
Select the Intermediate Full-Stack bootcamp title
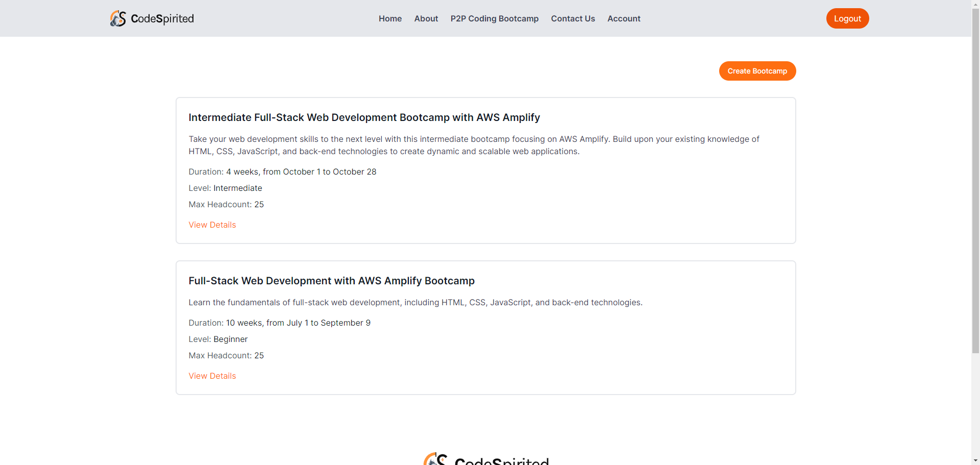coord(364,117)
